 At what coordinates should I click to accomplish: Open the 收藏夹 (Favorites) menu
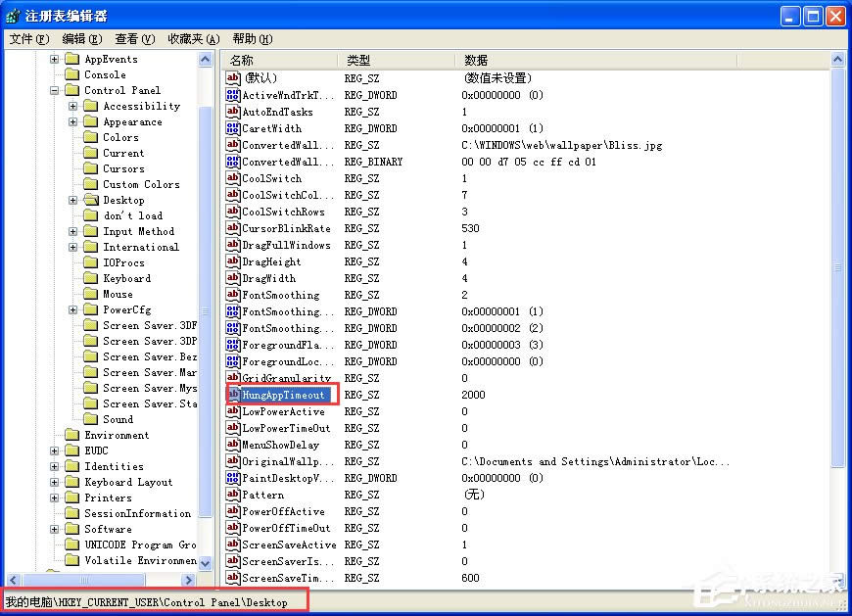click(x=193, y=39)
